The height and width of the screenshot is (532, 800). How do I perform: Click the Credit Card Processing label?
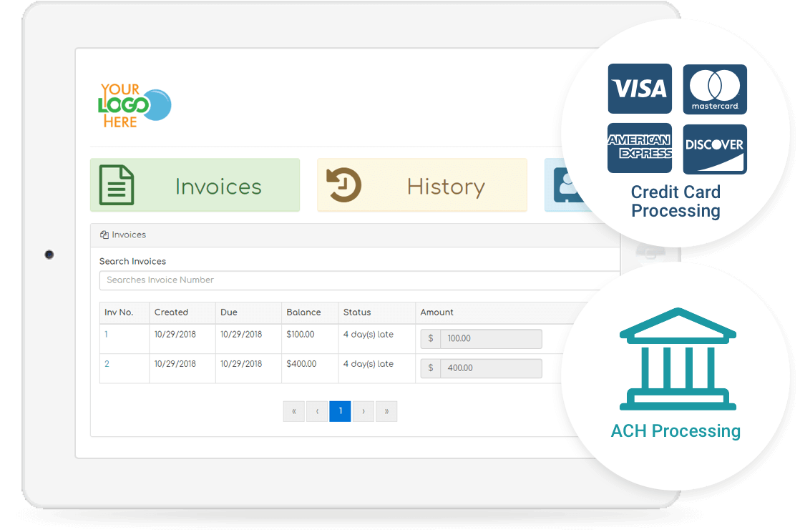(676, 202)
